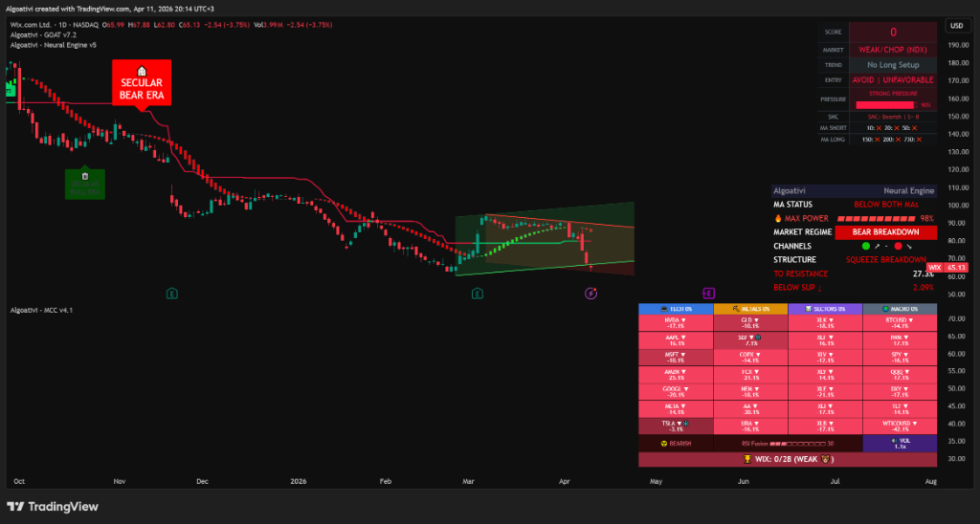Click the Algoativi - Neural Engine v5 indicator label
The height and width of the screenshot is (524, 980).
(x=54, y=45)
